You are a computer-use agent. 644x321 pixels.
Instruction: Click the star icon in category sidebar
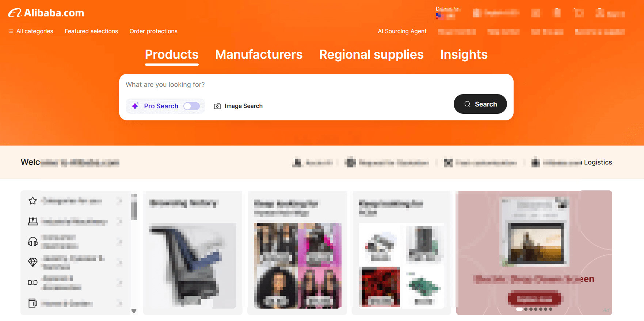coord(33,201)
